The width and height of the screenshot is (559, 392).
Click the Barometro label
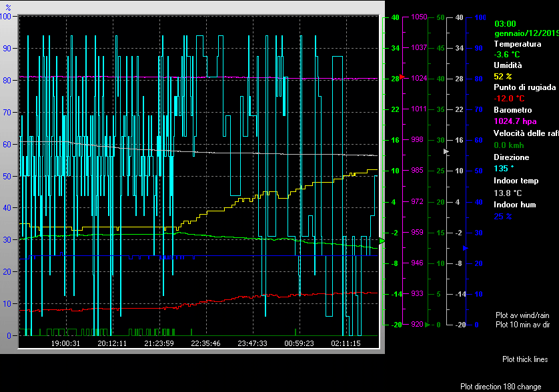(x=512, y=110)
